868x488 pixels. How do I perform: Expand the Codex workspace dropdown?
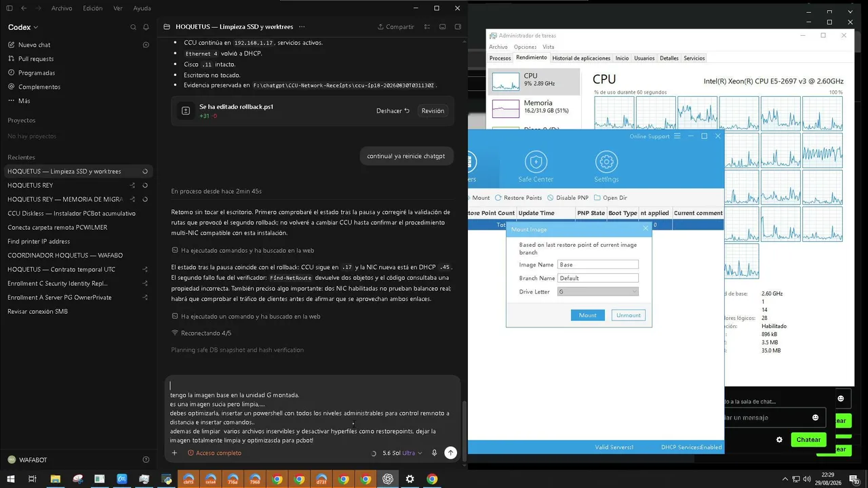pyautogui.click(x=23, y=27)
